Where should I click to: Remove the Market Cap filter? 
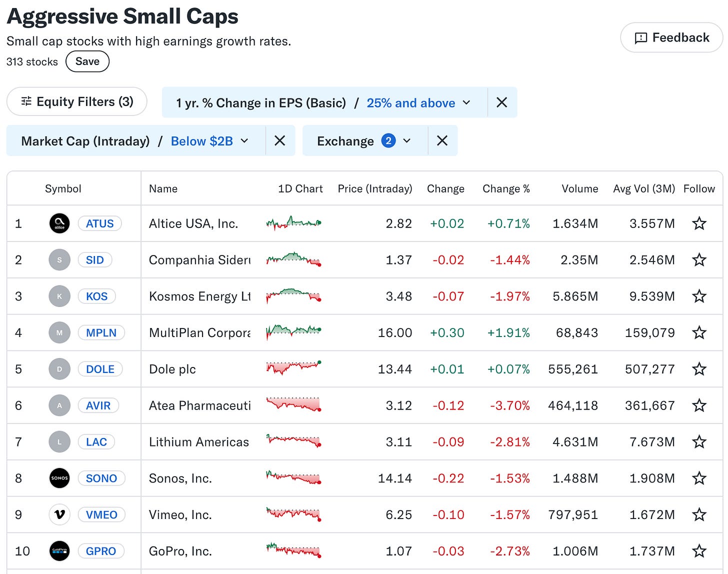click(x=280, y=141)
